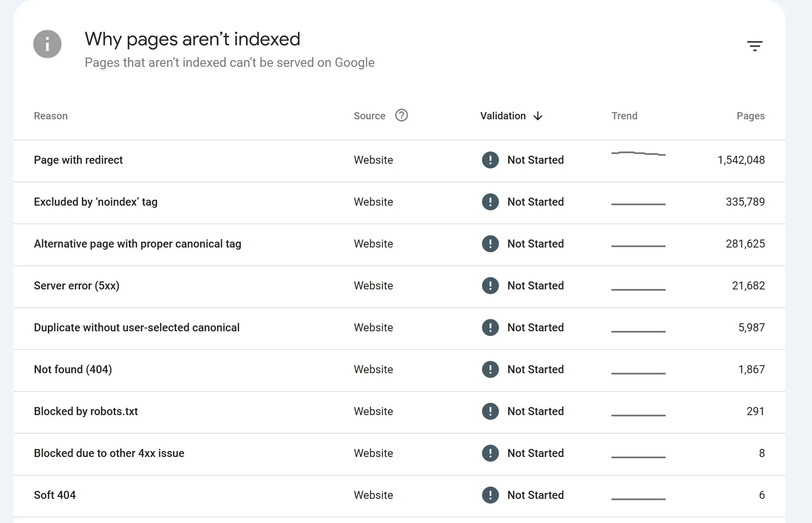Click the info icon beside the title
The image size is (812, 523).
(x=47, y=44)
